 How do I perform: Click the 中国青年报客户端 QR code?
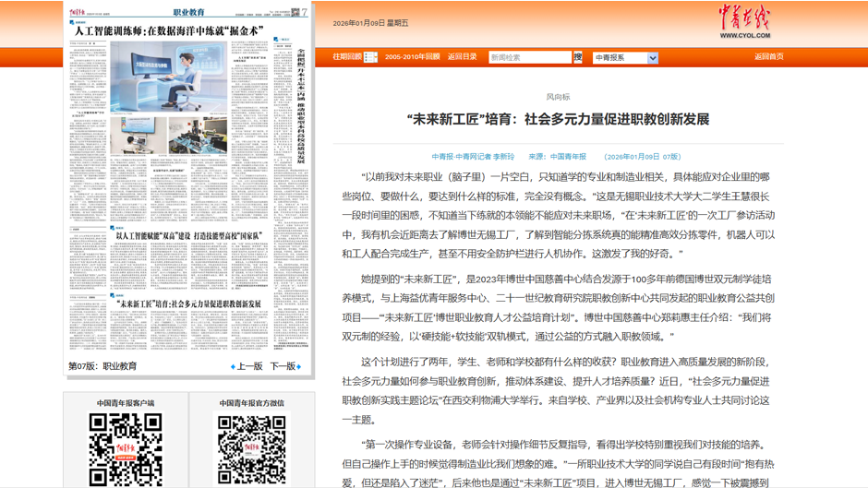(x=126, y=449)
